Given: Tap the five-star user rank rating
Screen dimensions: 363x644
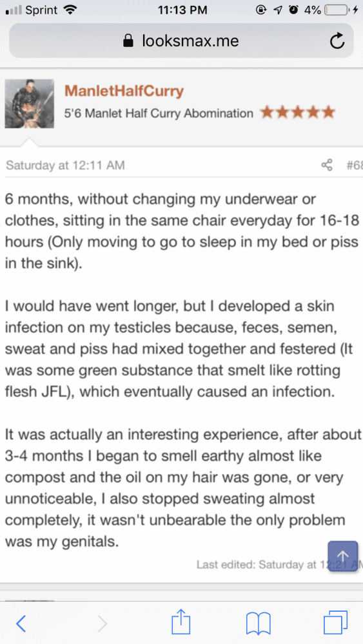Looking at the screenshot, I should coord(298,112).
